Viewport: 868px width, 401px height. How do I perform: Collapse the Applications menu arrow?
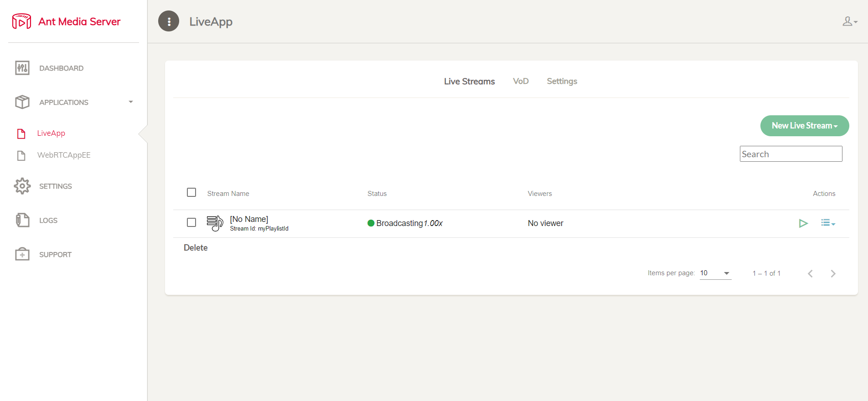point(131,102)
